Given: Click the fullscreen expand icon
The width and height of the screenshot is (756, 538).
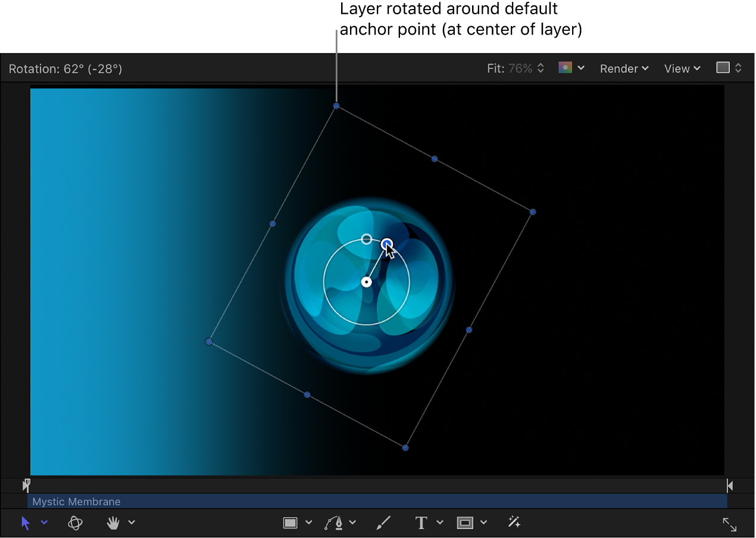Looking at the screenshot, I should (x=730, y=524).
